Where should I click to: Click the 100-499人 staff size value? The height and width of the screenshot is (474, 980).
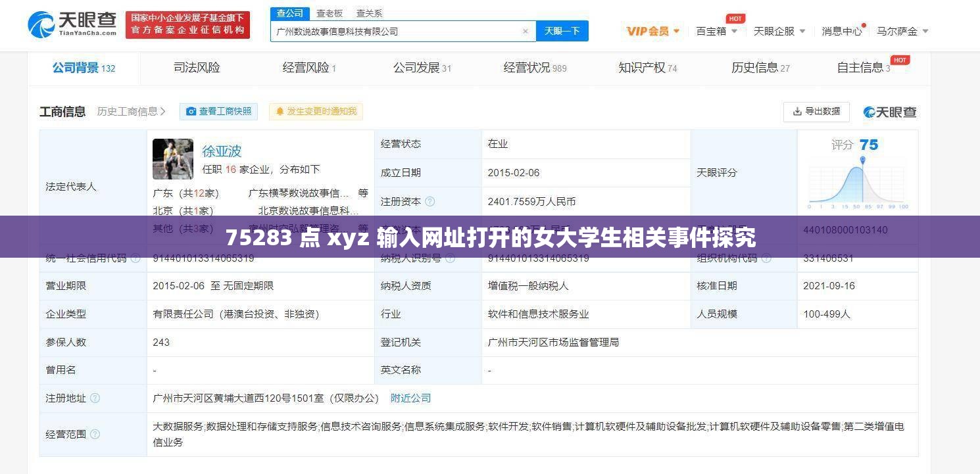[827, 314]
